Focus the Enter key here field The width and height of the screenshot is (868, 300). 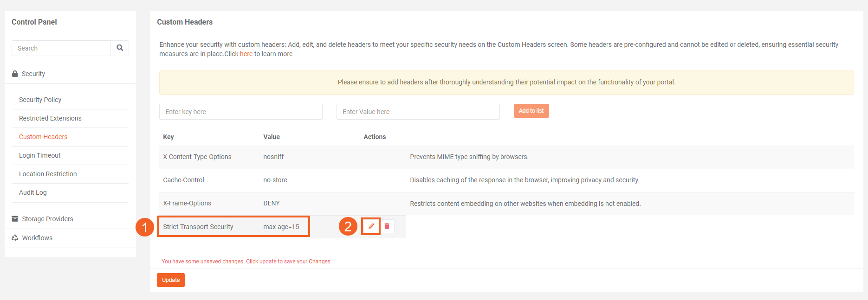click(240, 112)
